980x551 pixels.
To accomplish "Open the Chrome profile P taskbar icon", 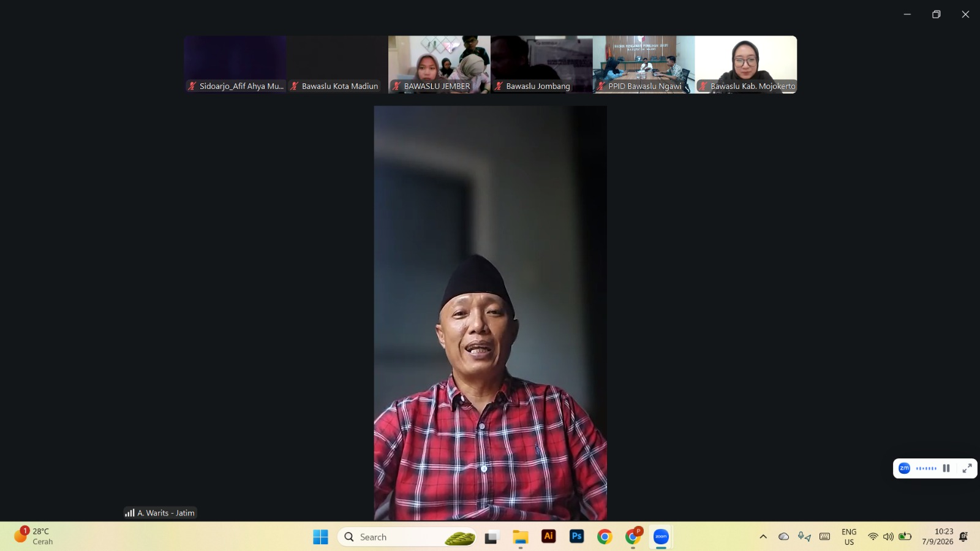I will 633,536.
